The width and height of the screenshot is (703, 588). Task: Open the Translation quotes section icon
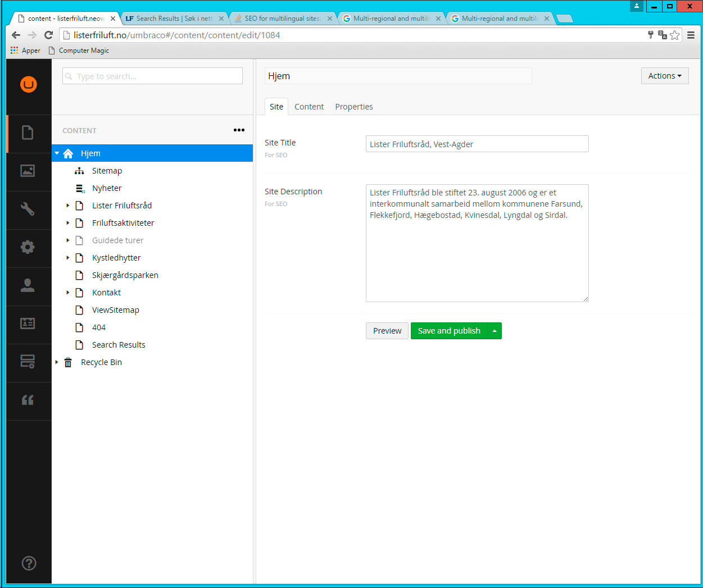click(28, 400)
